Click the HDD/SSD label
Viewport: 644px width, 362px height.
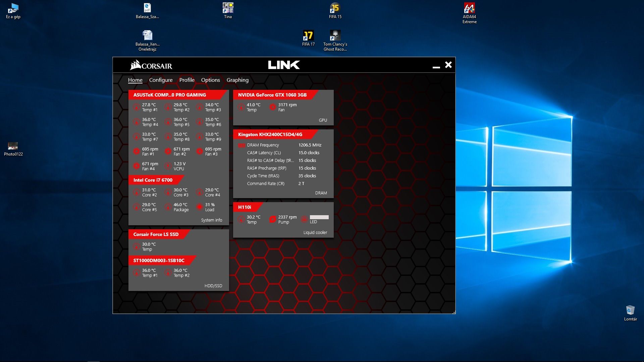(x=213, y=286)
